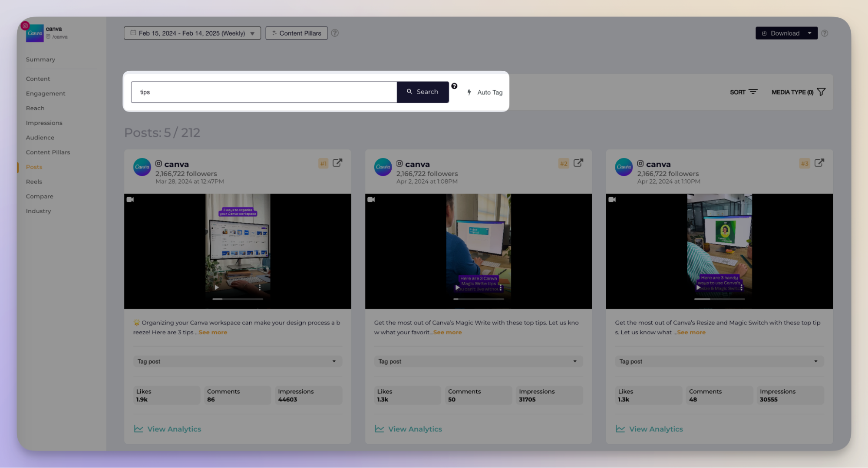
Task: Expand the Download dropdown arrow
Action: click(810, 33)
